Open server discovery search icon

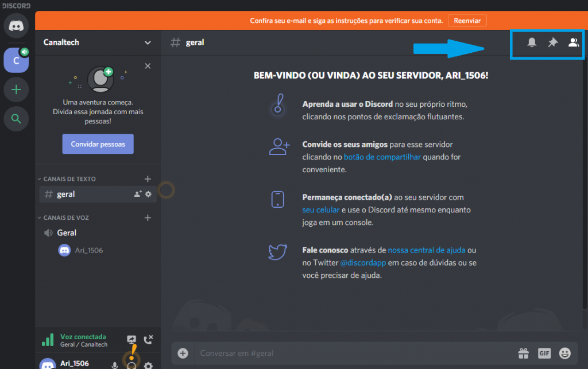click(16, 119)
